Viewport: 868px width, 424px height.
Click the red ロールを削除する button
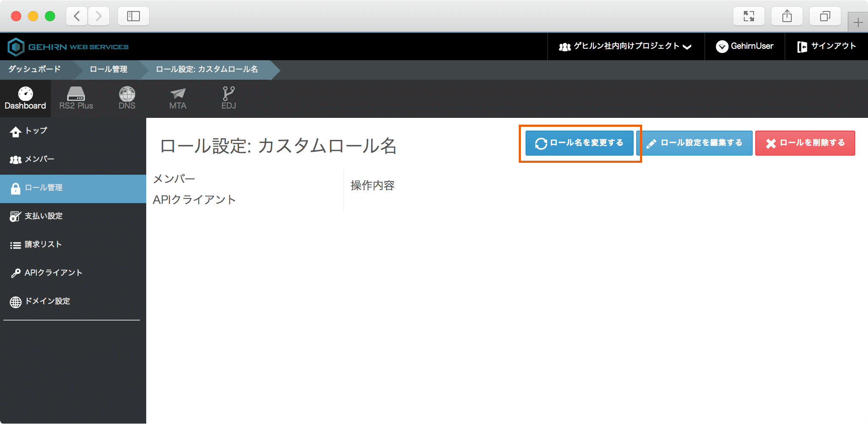click(x=805, y=143)
